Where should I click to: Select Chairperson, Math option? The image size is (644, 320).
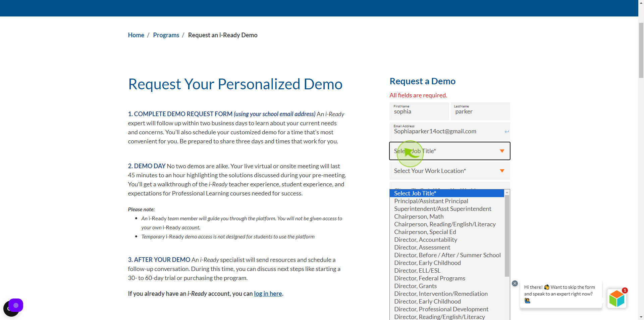pyautogui.click(x=447, y=217)
